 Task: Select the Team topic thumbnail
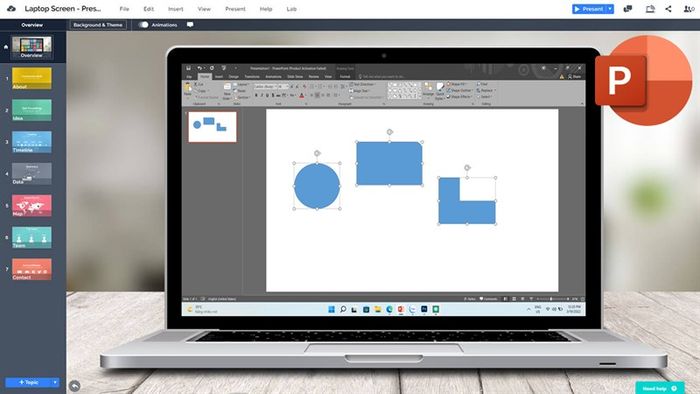(x=32, y=237)
